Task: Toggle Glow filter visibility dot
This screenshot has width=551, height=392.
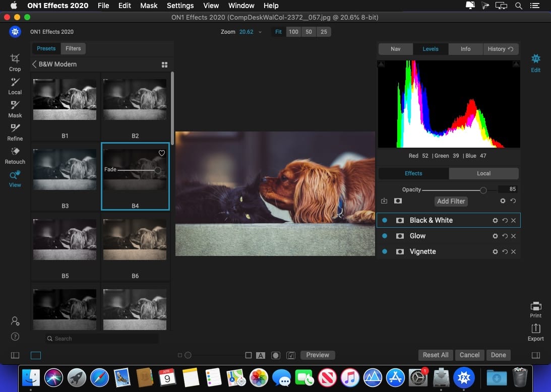Action: click(385, 236)
